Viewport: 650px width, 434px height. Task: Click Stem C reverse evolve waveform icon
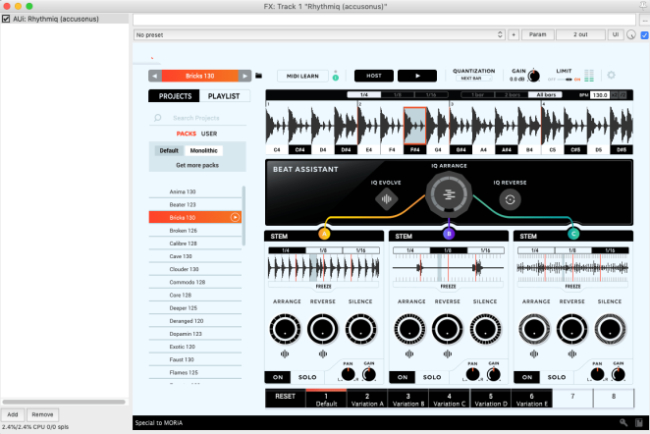click(x=572, y=354)
